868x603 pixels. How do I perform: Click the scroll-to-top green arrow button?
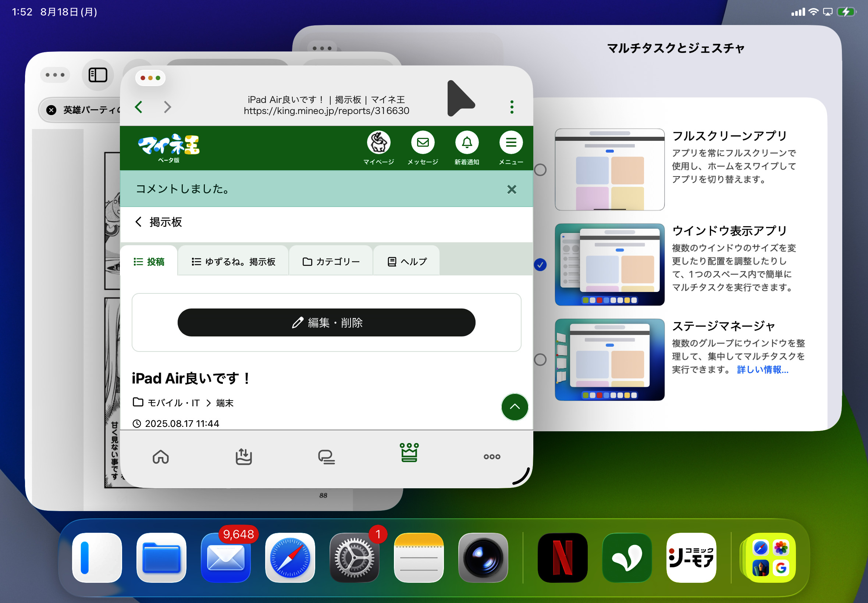pyautogui.click(x=514, y=407)
